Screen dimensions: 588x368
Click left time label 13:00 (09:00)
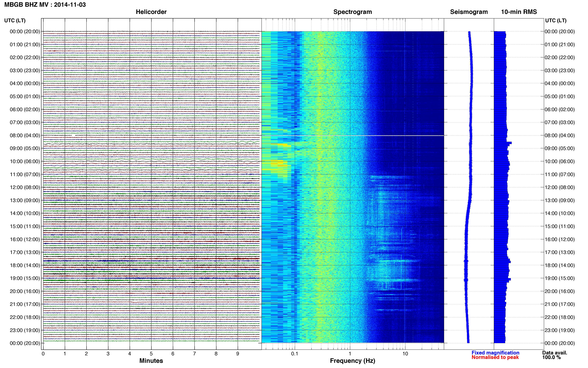[25, 200]
